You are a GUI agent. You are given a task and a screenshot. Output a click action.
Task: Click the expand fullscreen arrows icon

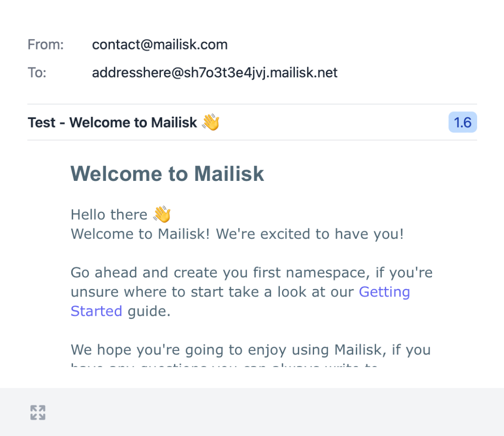tap(38, 413)
